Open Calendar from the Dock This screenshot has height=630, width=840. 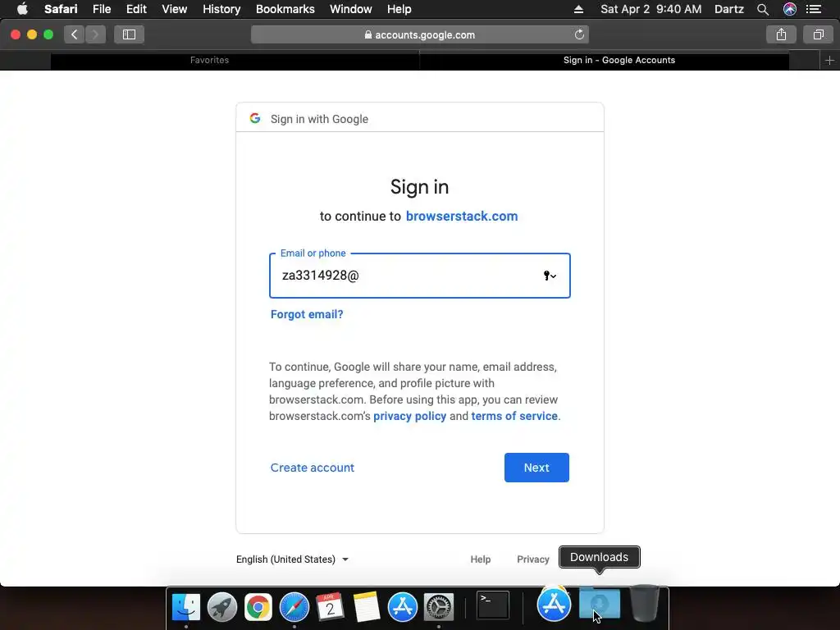[x=330, y=607]
